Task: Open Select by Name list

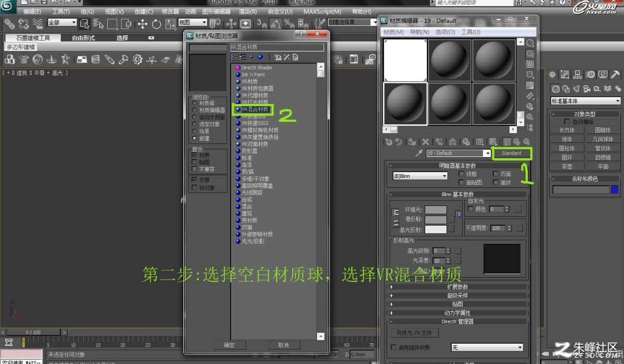Action: coord(98,24)
